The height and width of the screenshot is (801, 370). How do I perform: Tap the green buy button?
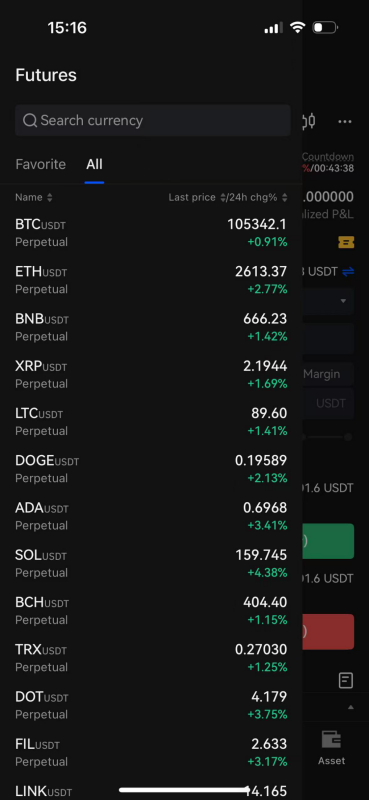[328, 541]
